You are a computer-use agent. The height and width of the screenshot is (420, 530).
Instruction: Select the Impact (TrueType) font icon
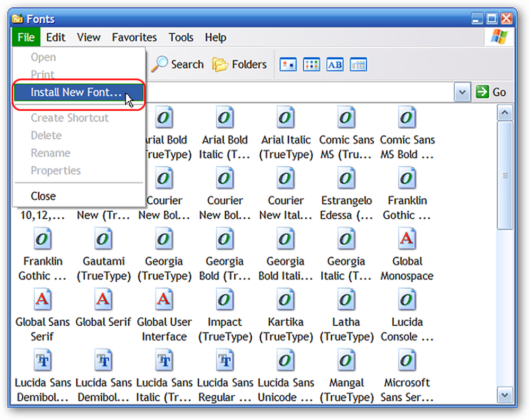(225, 299)
